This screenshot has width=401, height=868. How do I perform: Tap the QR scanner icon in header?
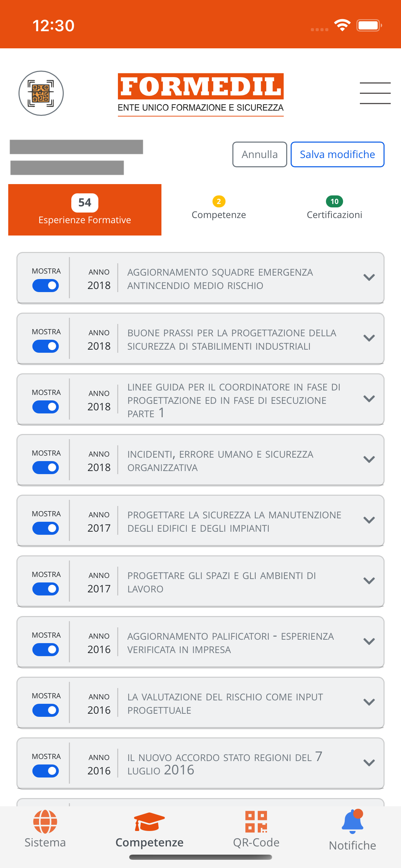point(41,93)
